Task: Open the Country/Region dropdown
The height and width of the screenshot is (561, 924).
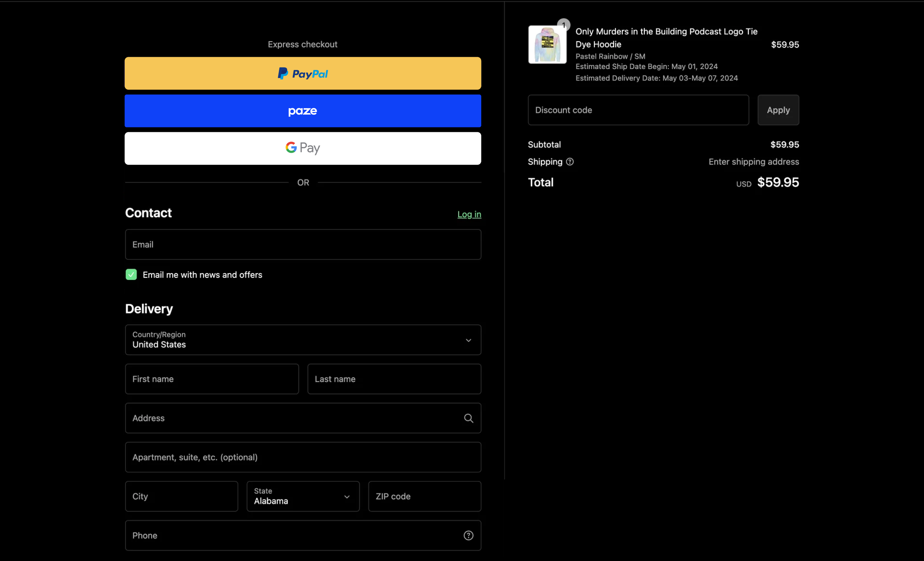Action: tap(303, 340)
